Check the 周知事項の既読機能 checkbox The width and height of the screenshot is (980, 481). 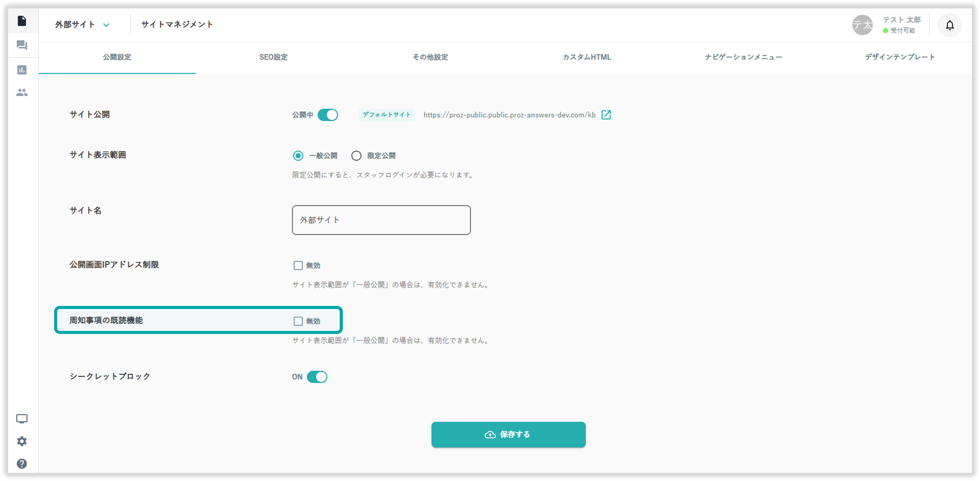coord(298,321)
